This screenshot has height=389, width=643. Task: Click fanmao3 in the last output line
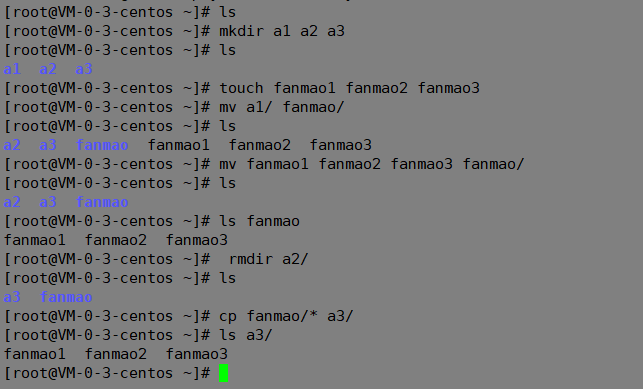coord(196,354)
